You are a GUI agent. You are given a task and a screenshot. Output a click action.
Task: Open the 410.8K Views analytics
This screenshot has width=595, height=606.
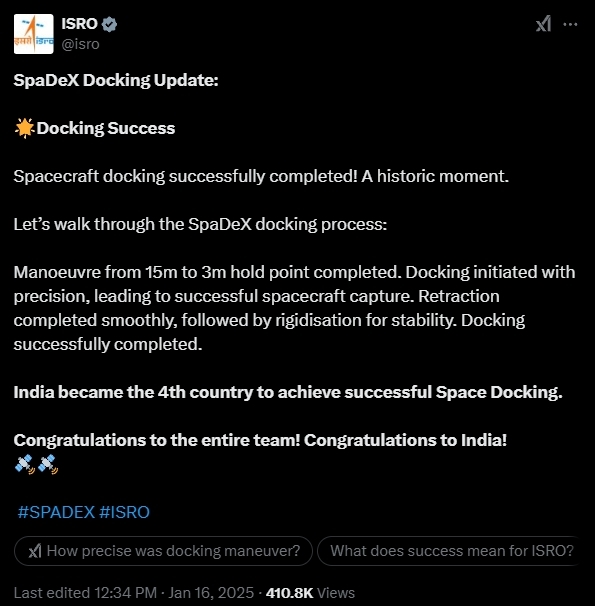(x=310, y=593)
